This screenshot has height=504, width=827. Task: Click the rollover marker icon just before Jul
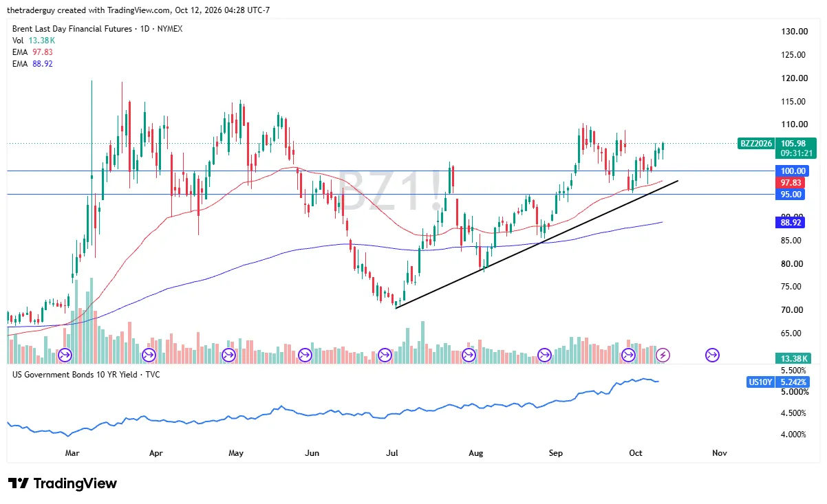(385, 355)
